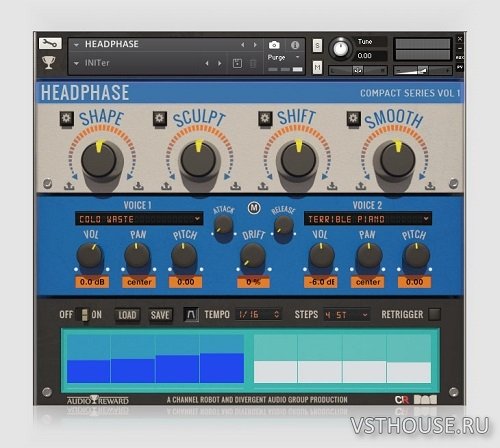Viewport: 500px width, 448px height.
Task: Click the sequencer shape icon beside TEMPO
Action: [191, 314]
